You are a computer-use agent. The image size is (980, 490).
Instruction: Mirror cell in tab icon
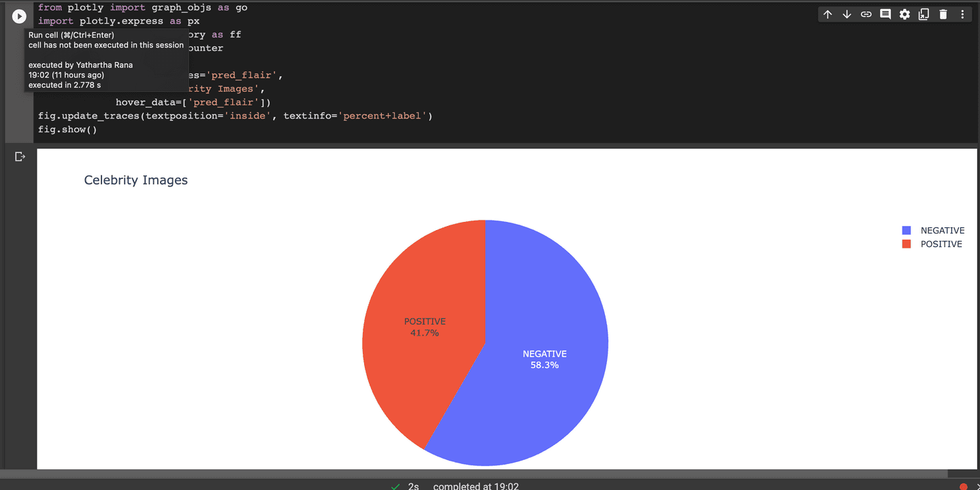[x=924, y=14]
